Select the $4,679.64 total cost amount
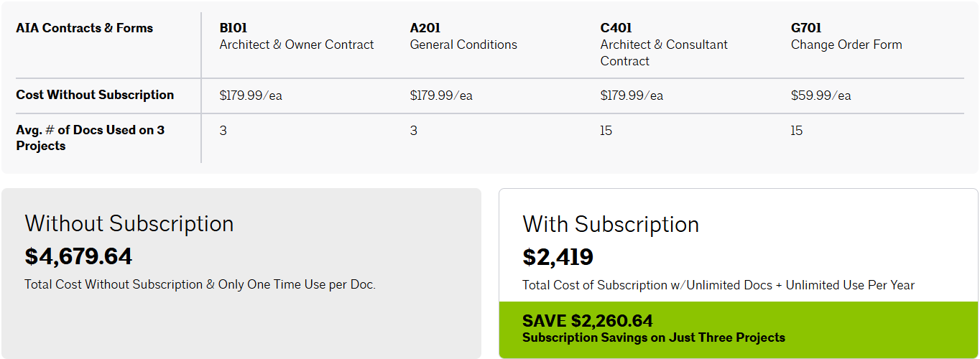The image size is (980, 359). pyautogui.click(x=78, y=256)
